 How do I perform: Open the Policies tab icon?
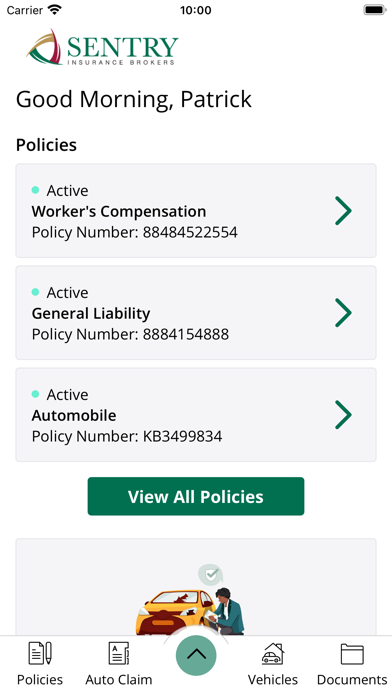[x=40, y=653]
